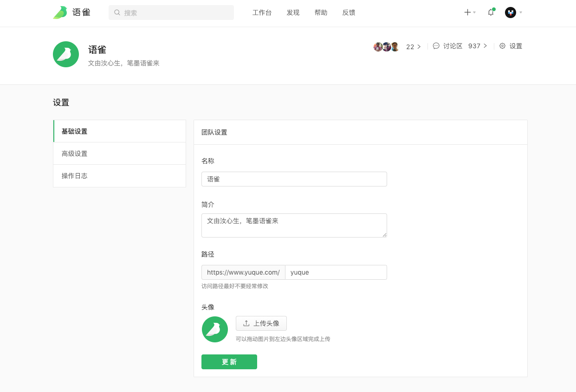Click the 上传头像 upload button
Image resolution: width=576 pixels, height=392 pixels.
tap(261, 323)
